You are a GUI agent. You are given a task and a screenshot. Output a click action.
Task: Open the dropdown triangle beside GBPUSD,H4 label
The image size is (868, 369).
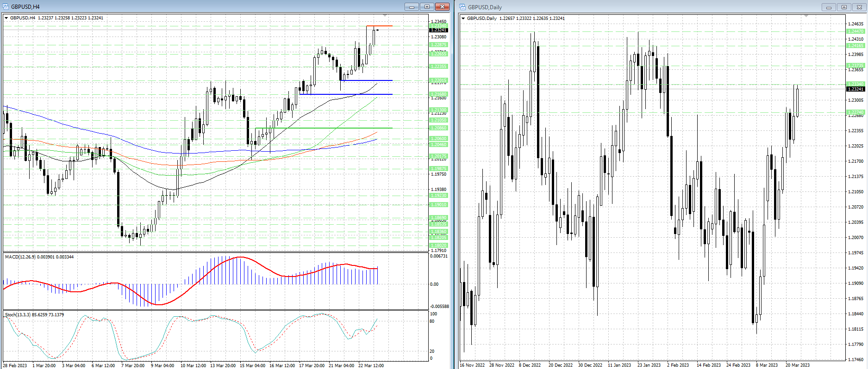coord(6,18)
